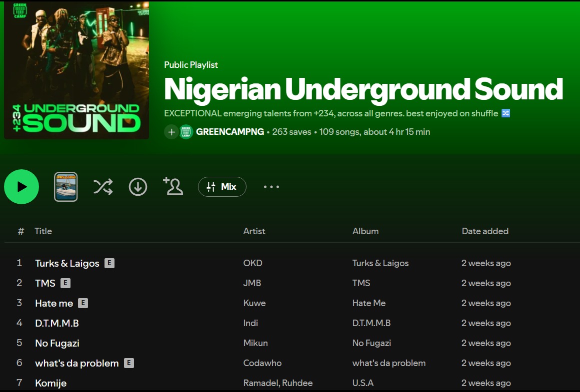
Task: Open artist Kuwe
Action: 254,303
